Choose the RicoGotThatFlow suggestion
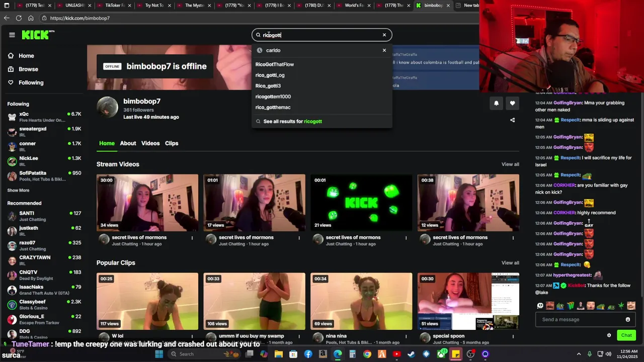 (275, 64)
